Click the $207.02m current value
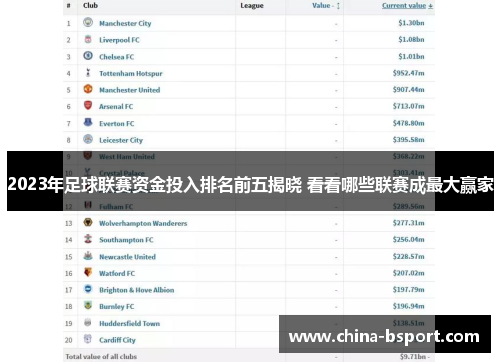This screenshot has width=500, height=362. click(408, 273)
